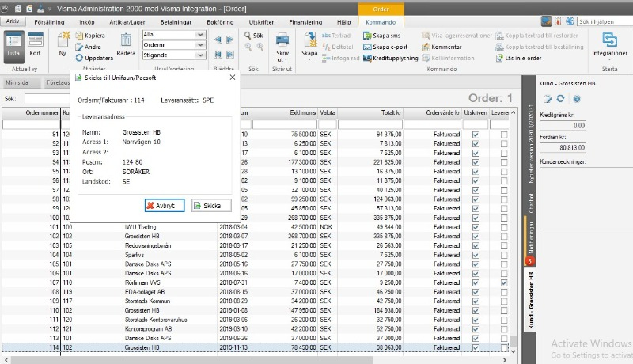This screenshot has width=633, height=364.
Task: Open Artiklar/Lager ribbon tab
Action: [127, 22]
